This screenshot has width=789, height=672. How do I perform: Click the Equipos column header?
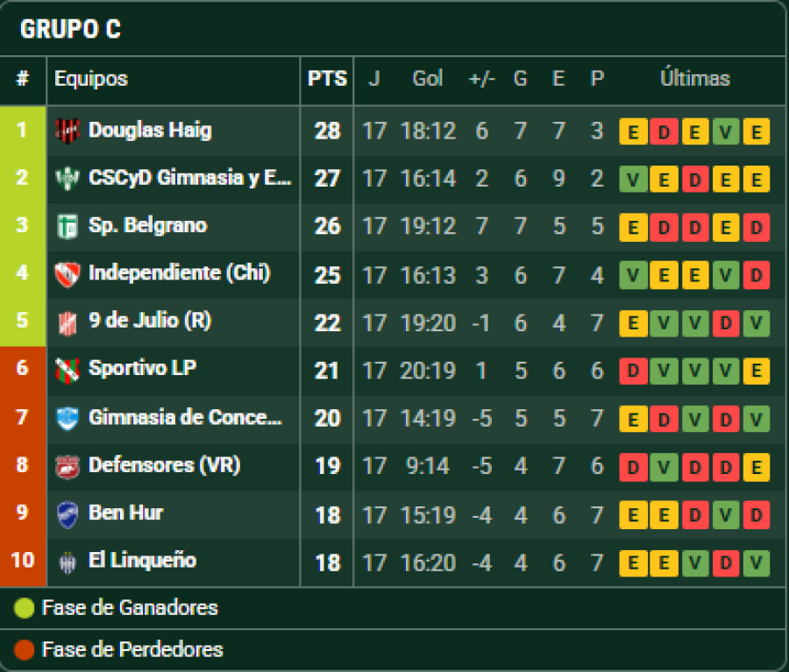pos(91,79)
